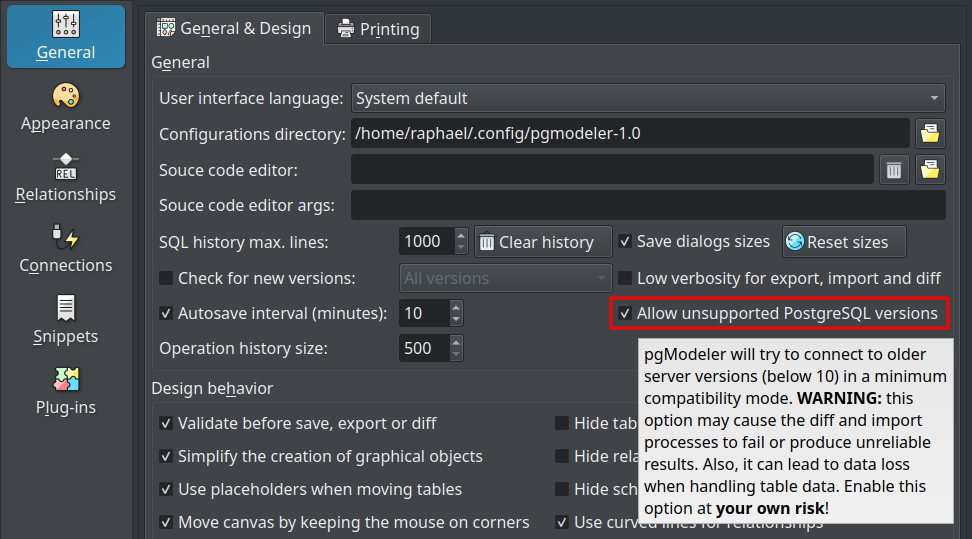Increase SQL history max lines value
972x539 pixels.
click(x=461, y=235)
